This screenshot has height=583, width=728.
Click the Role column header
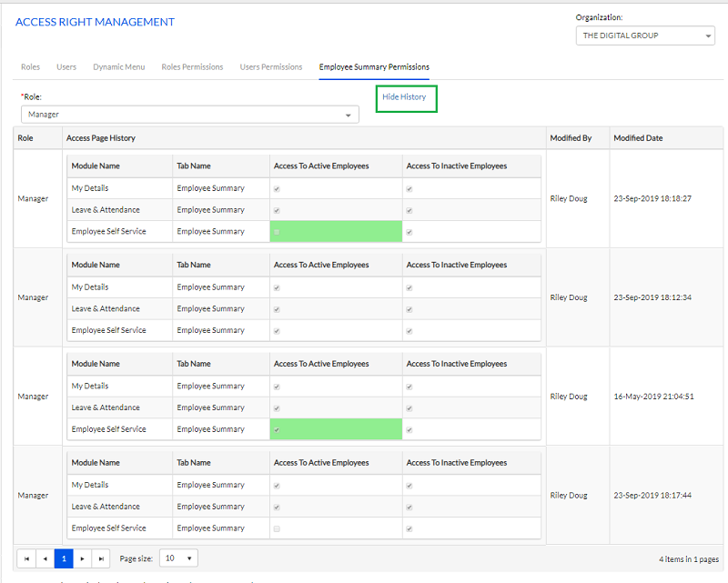pos(37,138)
